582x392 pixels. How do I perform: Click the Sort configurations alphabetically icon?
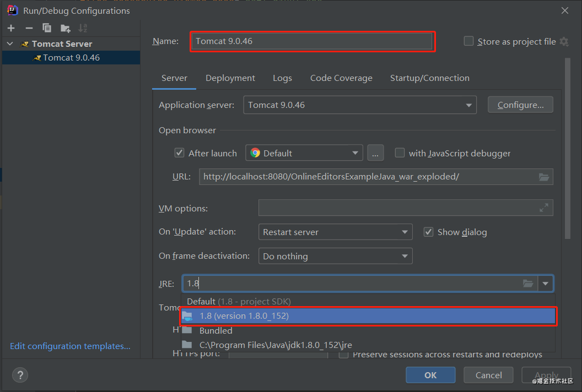[x=83, y=28]
